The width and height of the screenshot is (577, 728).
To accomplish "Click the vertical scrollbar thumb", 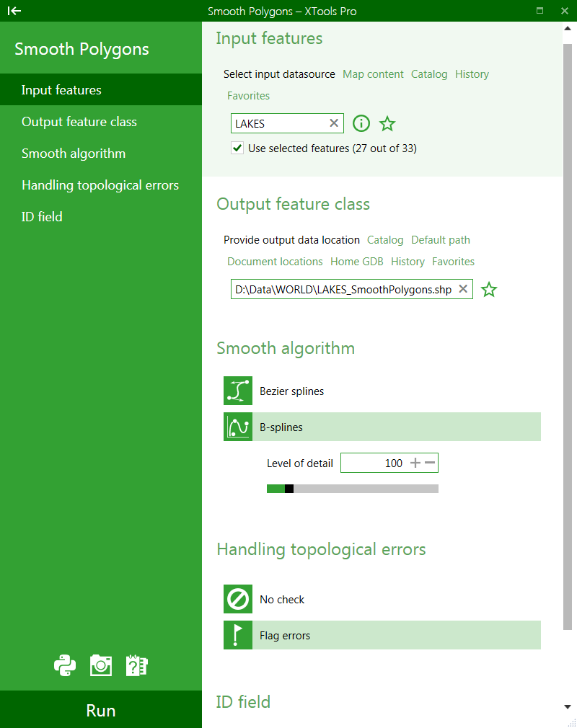I will [x=567, y=337].
